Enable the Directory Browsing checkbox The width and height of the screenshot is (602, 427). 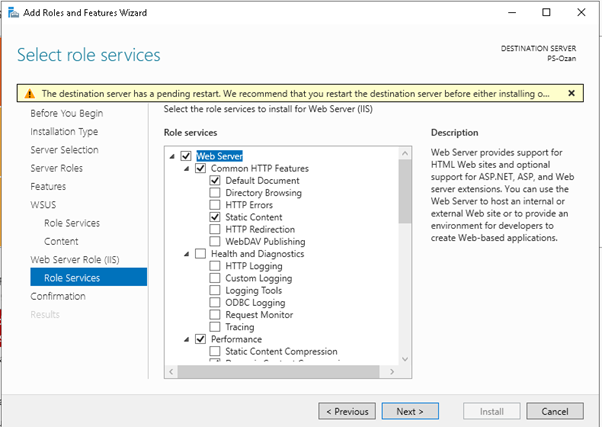point(215,192)
